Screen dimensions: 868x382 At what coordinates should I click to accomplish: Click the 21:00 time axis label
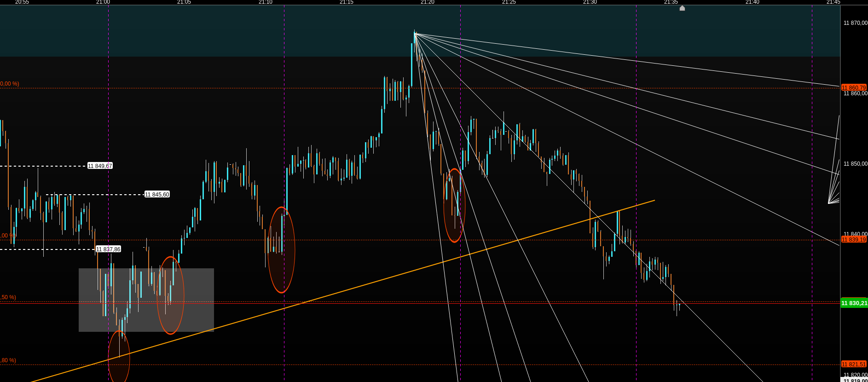tap(103, 2)
